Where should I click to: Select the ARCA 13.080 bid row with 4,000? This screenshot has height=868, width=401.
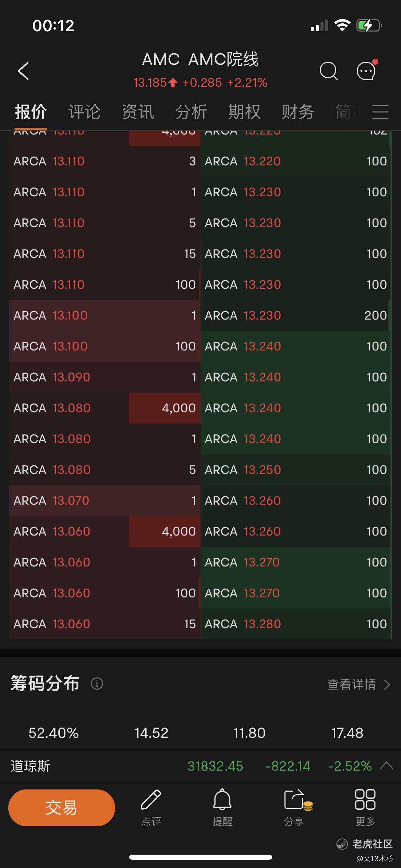(105, 408)
